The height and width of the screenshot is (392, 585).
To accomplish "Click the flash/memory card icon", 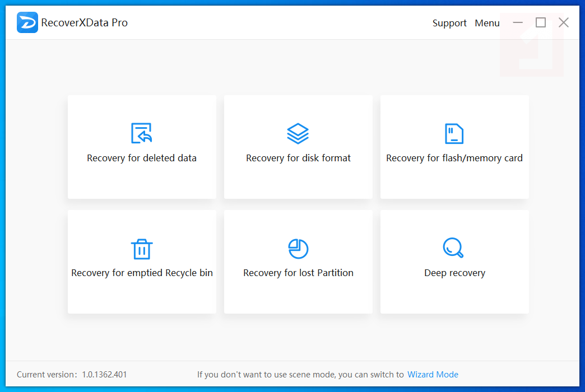I will click(x=454, y=133).
